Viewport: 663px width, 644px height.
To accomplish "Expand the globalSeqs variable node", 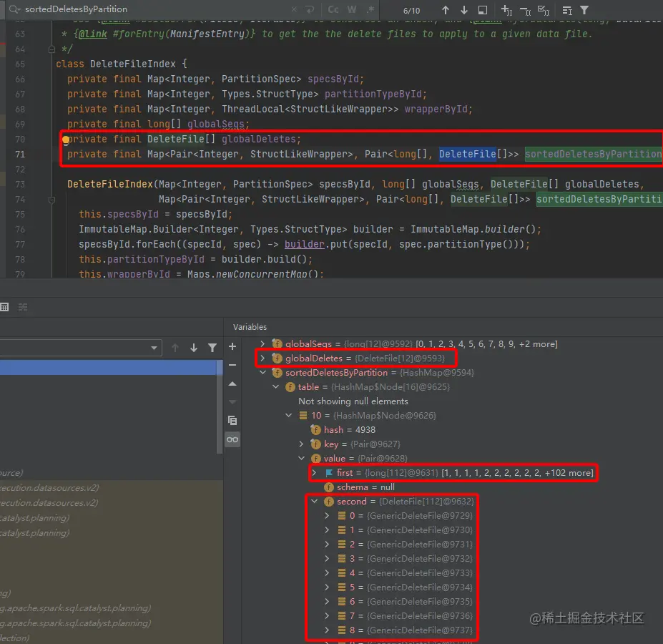I will click(x=262, y=343).
